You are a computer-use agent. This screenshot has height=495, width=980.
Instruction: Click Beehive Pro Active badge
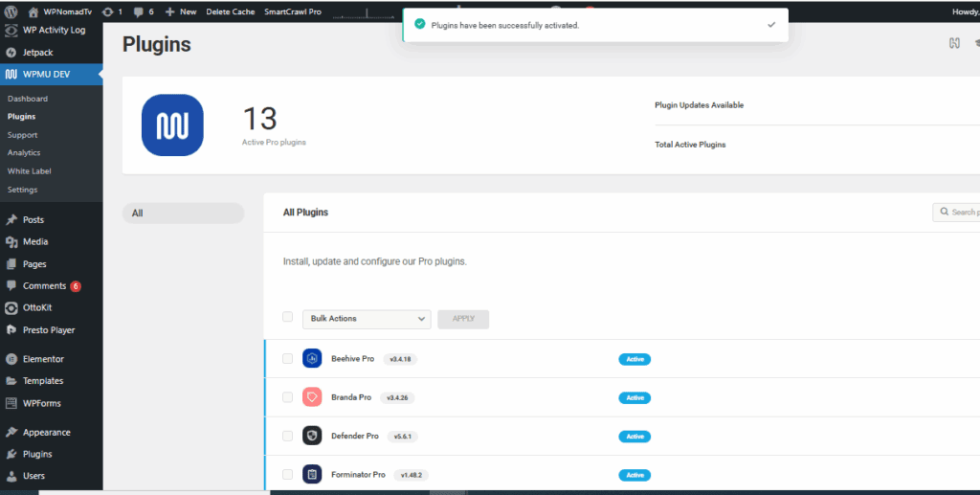pos(635,359)
